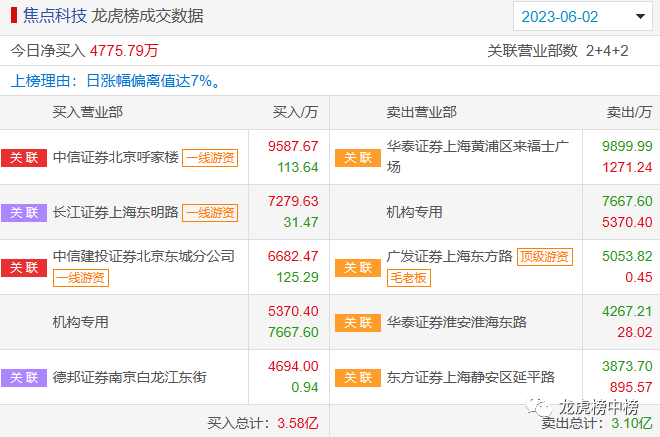Click sell amount 3873.70
The width and height of the screenshot is (660, 437).
point(627,366)
